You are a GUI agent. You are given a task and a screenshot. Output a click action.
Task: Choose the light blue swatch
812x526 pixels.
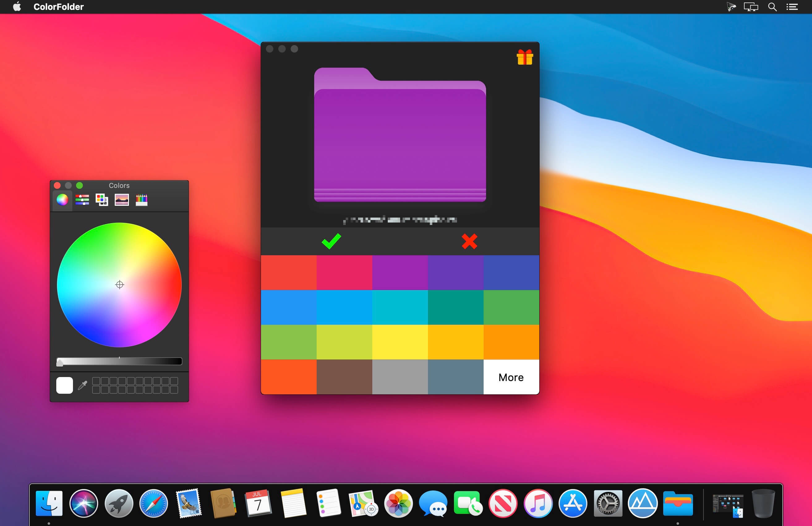(344, 308)
